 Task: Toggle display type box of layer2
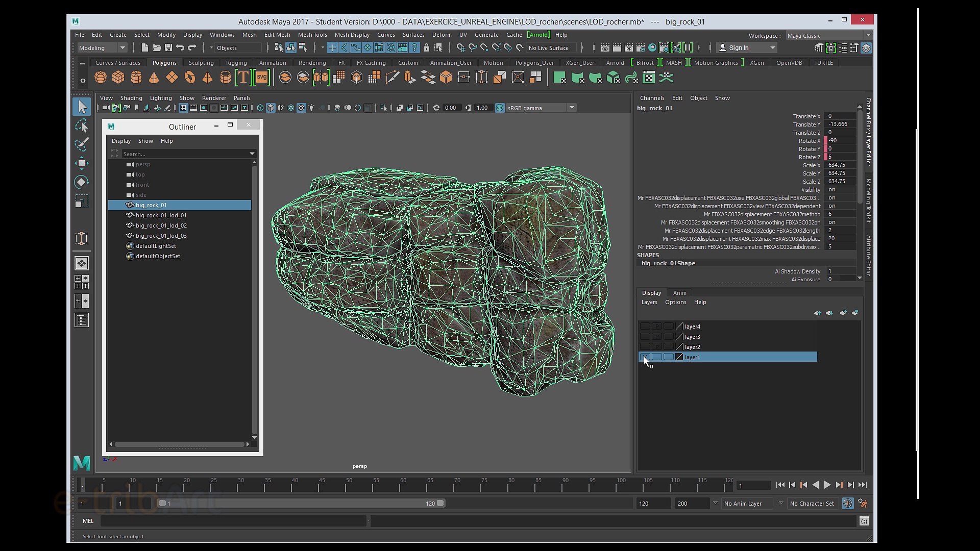click(669, 347)
